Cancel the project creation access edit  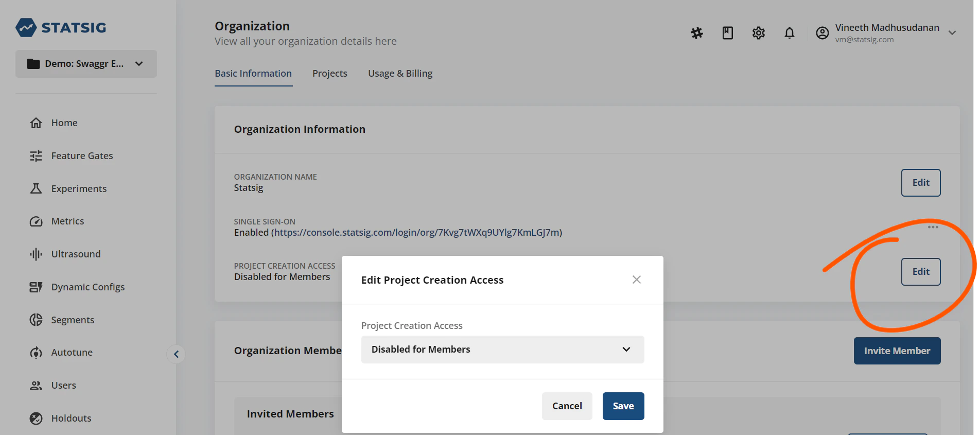tap(567, 406)
